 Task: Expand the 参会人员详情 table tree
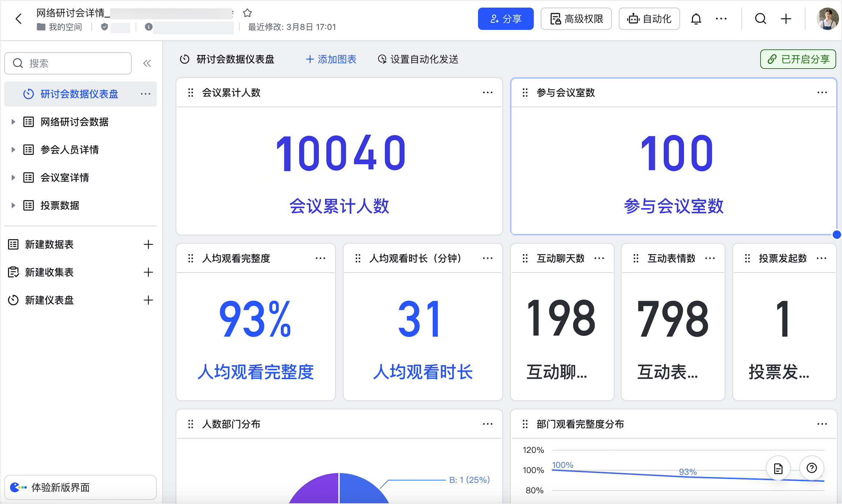click(13, 150)
